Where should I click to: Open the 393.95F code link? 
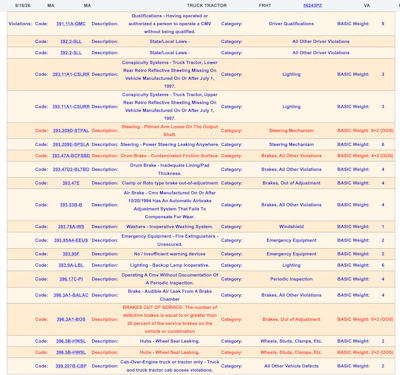point(71,254)
